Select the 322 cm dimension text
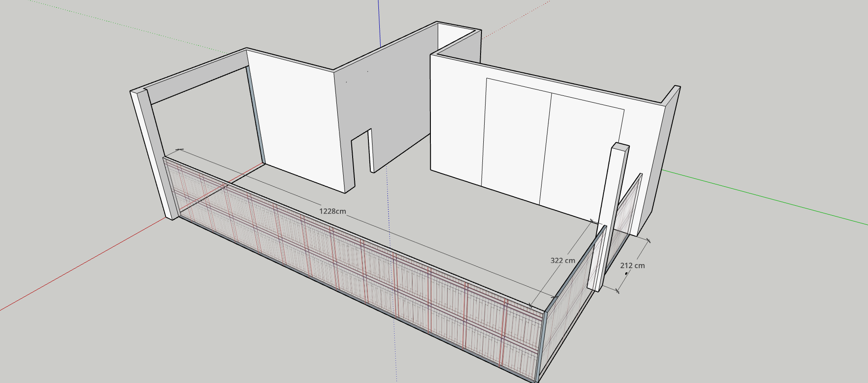The width and height of the screenshot is (868, 383). [562, 260]
